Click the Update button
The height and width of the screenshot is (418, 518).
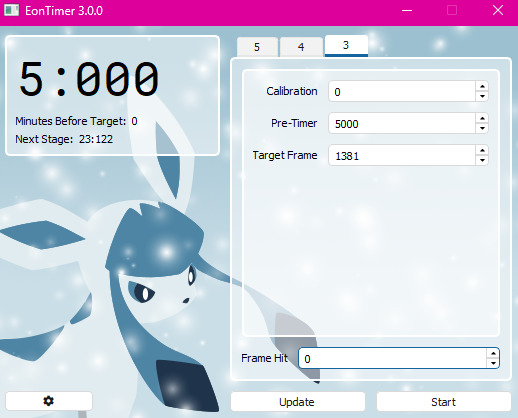tap(298, 402)
